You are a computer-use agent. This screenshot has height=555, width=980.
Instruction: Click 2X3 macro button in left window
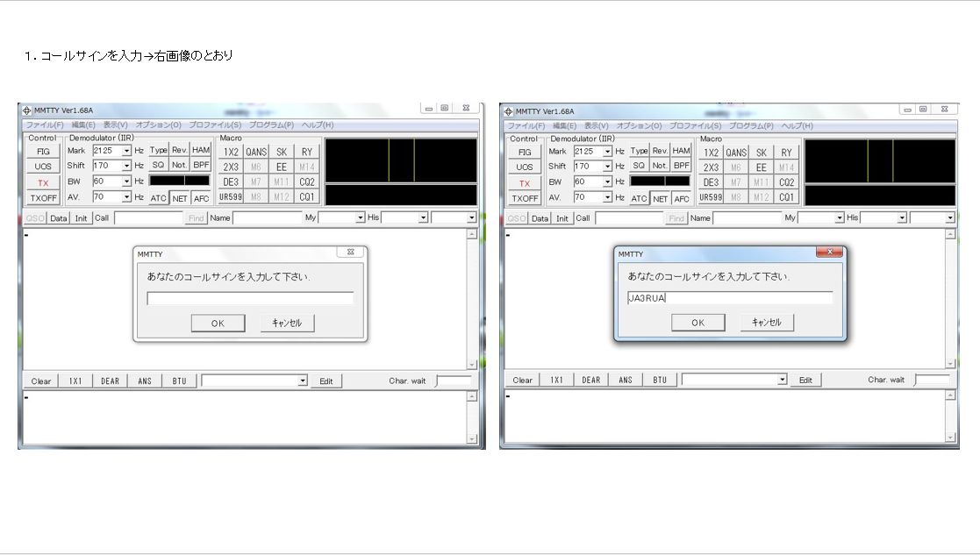point(231,167)
